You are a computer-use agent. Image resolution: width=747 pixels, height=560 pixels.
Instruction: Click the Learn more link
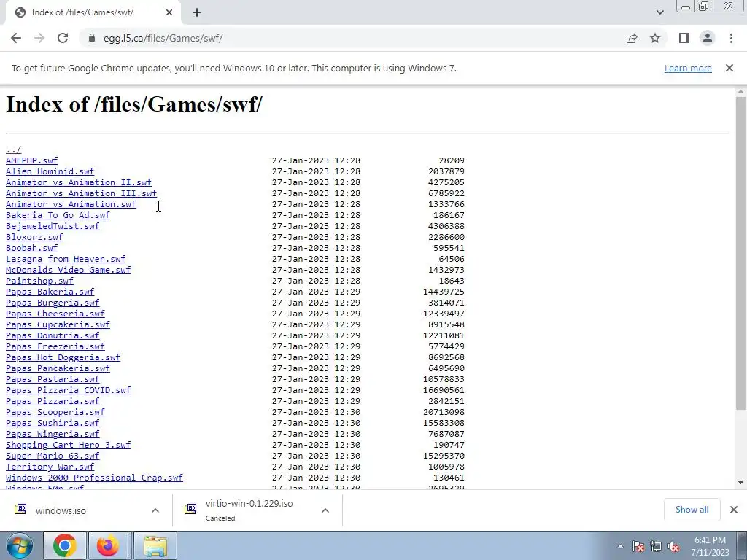point(688,68)
